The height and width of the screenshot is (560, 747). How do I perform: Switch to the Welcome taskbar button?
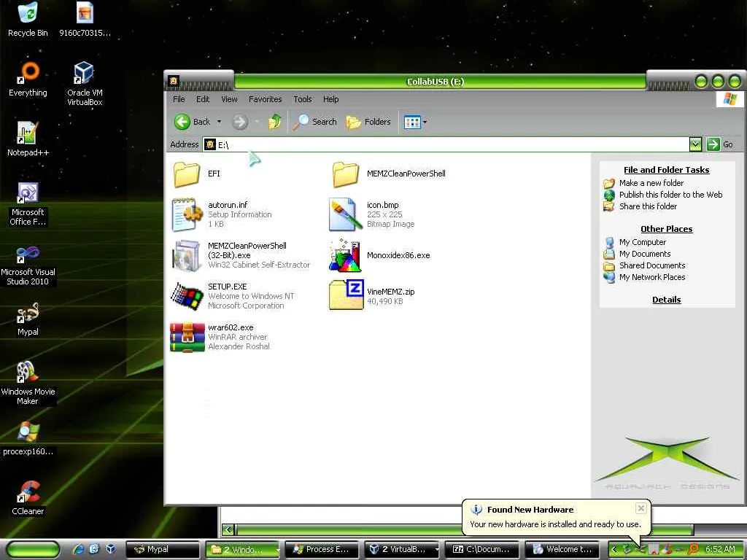(x=562, y=550)
